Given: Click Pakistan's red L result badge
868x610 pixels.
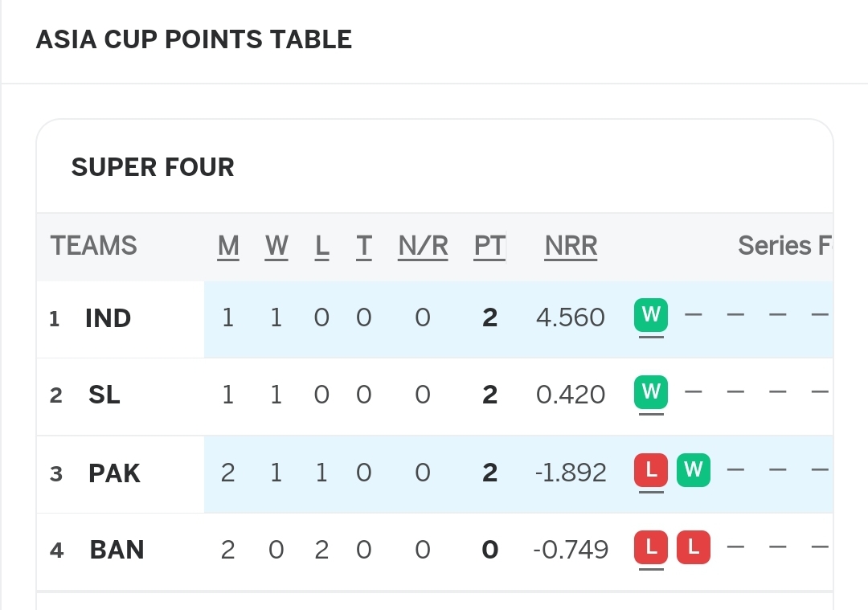Looking at the screenshot, I should point(650,470).
